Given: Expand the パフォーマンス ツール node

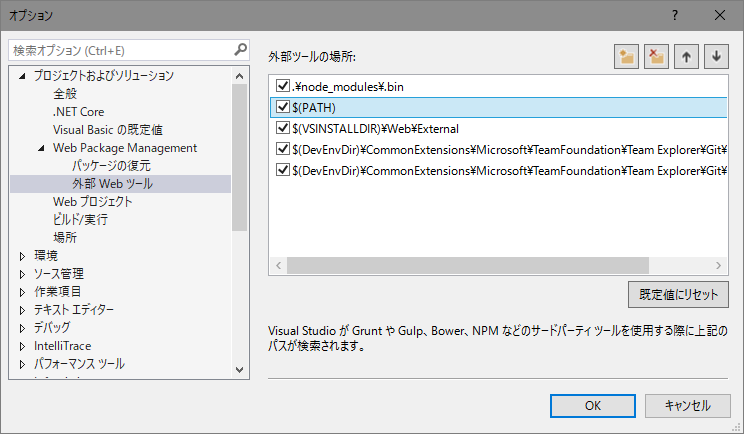Looking at the screenshot, I should pos(22,364).
